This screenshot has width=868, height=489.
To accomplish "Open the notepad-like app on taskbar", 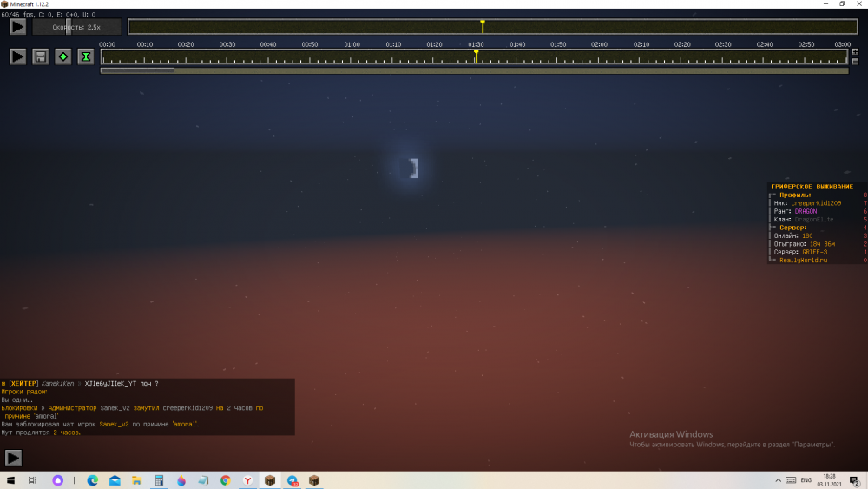I will (x=203, y=480).
